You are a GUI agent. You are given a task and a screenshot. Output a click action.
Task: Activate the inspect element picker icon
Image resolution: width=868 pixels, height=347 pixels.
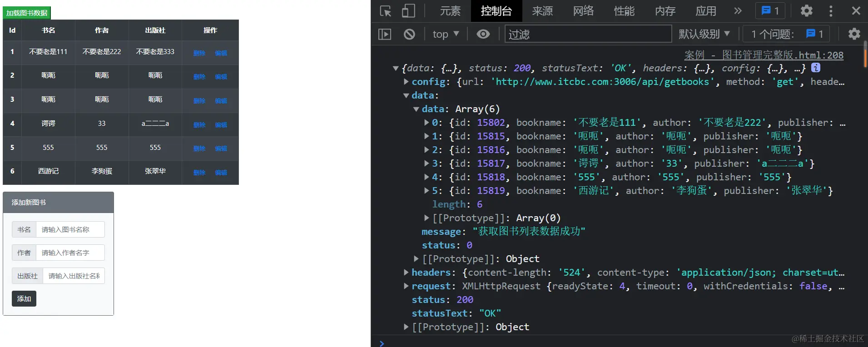coord(386,11)
